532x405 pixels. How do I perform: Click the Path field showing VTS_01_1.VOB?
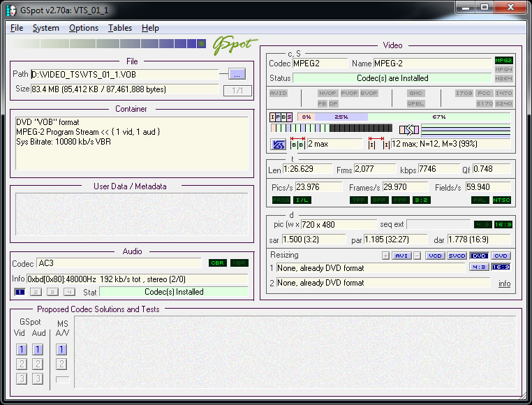124,74
